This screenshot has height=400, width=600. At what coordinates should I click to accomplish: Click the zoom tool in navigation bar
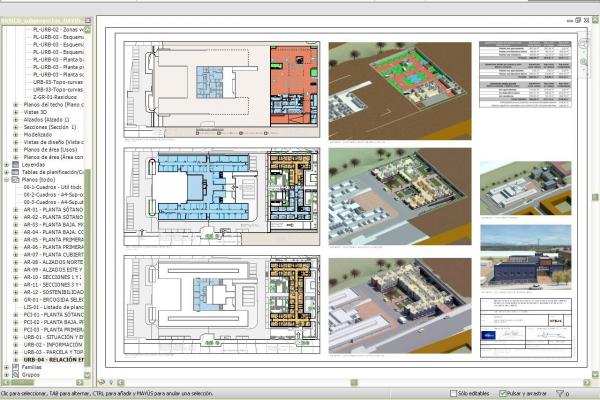pos(585,62)
